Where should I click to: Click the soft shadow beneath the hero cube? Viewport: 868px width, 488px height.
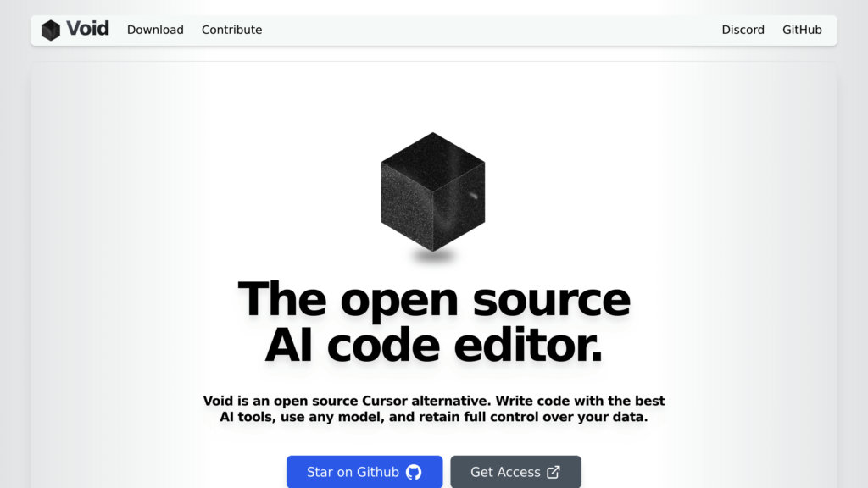pos(433,257)
